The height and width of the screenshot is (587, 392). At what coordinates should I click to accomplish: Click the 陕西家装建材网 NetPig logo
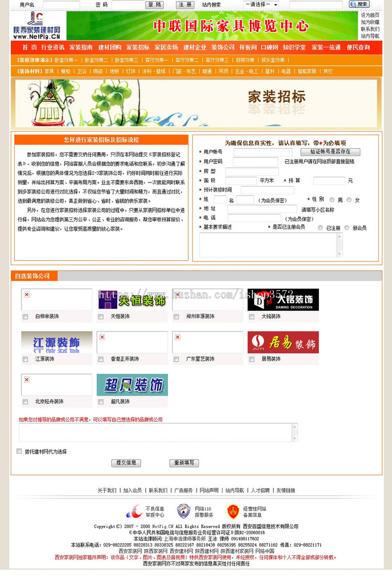coord(36,26)
